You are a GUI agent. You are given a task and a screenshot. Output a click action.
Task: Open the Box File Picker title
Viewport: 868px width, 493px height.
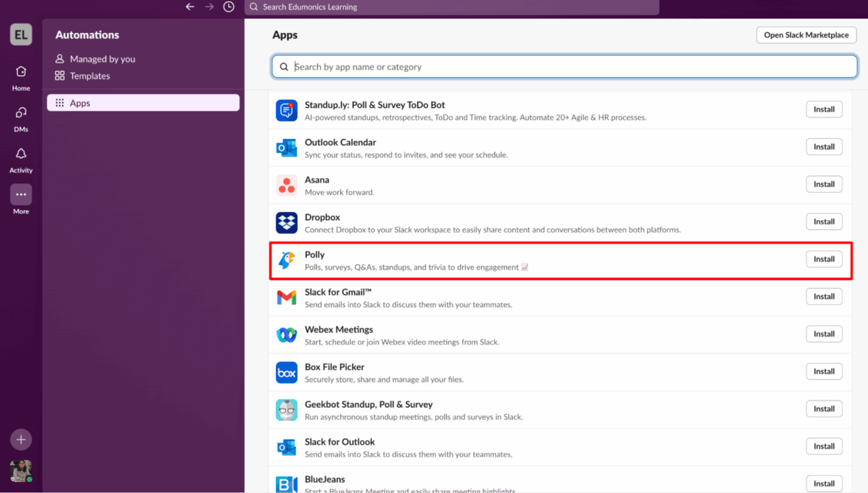click(x=334, y=367)
